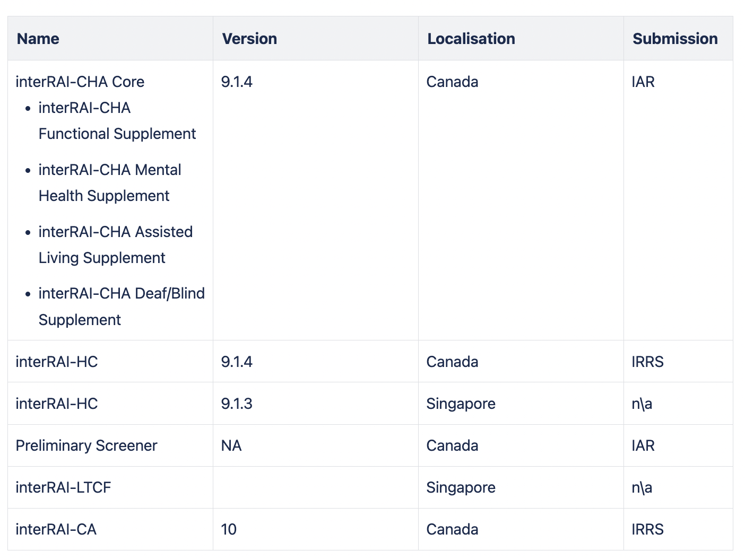Click the interRAI-CHA Mental Health Supplement item
This screenshot has width=745, height=560.
point(110,183)
